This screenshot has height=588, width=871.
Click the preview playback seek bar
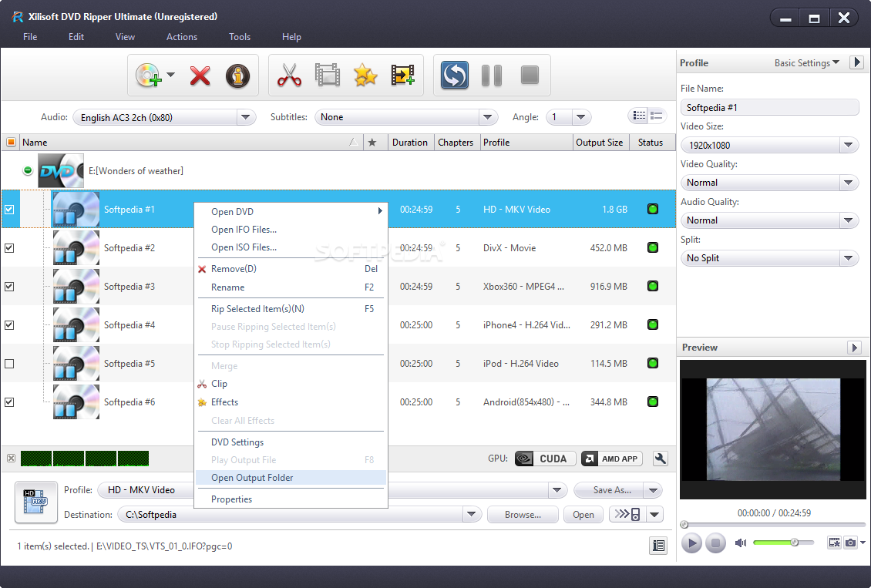[772, 525]
